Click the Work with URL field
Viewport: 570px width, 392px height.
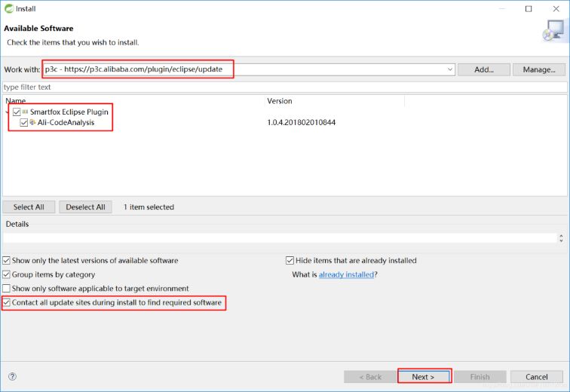[x=249, y=69]
